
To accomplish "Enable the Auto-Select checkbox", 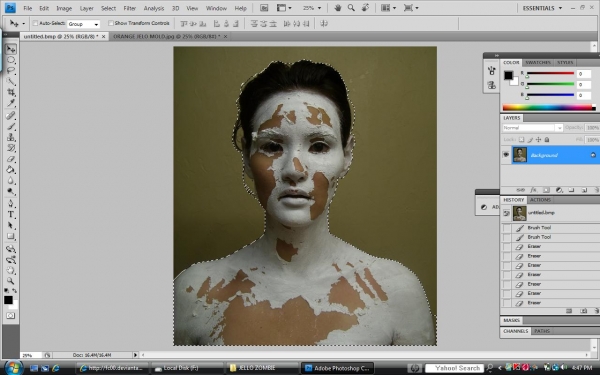I will pyautogui.click(x=35, y=23).
